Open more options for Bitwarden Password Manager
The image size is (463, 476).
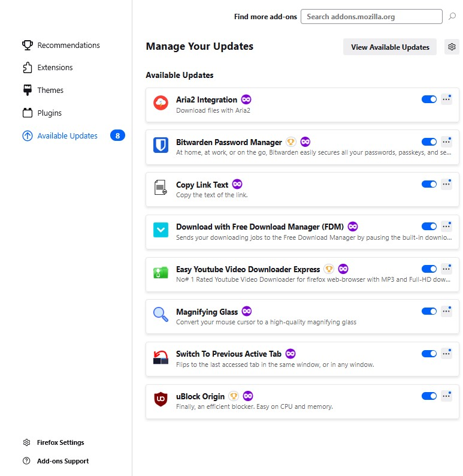[446, 142]
